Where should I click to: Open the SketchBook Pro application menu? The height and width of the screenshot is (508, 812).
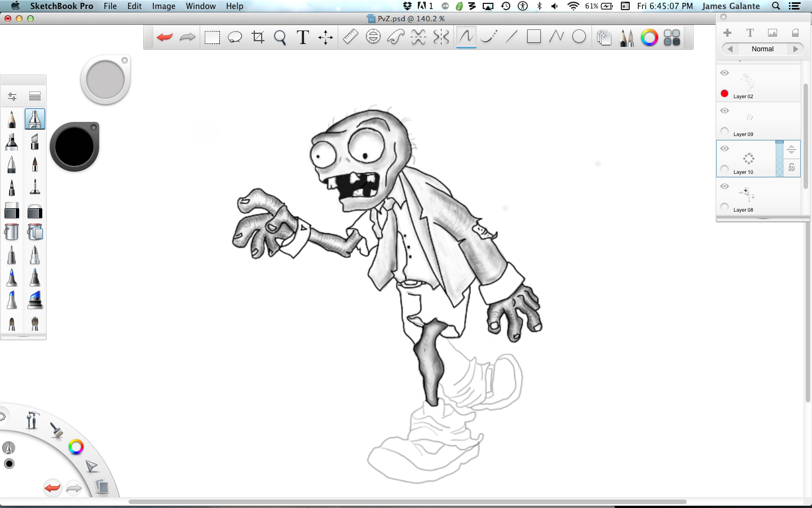61,6
